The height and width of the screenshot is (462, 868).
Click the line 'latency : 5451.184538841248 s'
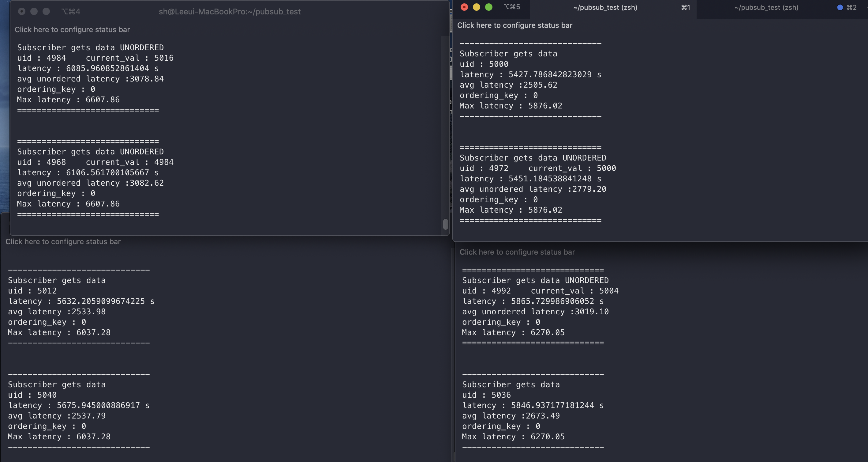click(x=530, y=179)
